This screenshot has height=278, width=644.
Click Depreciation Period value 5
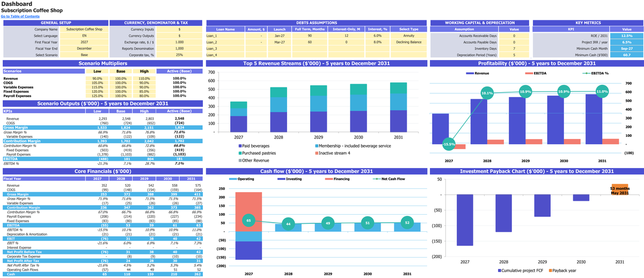514,55
